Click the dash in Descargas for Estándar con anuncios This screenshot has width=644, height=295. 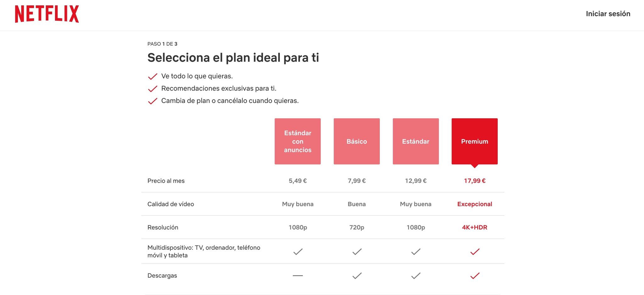[x=297, y=275]
